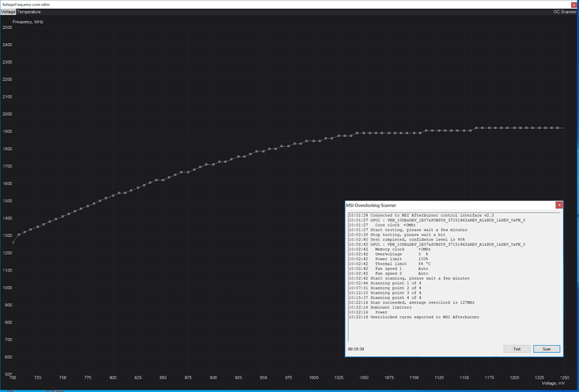Start a scan with the Scan button
Screen dimensions: 579x392
pos(546,349)
